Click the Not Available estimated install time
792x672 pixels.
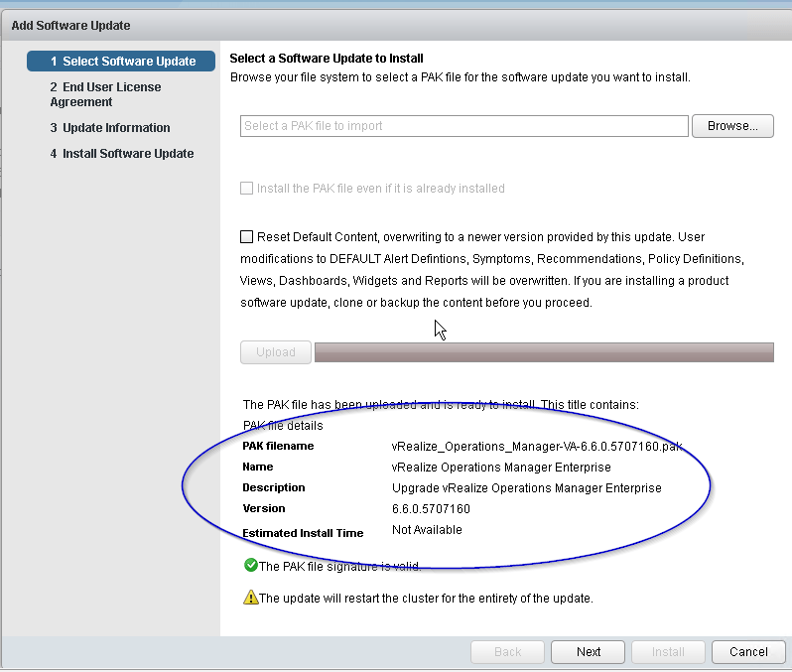click(x=427, y=530)
